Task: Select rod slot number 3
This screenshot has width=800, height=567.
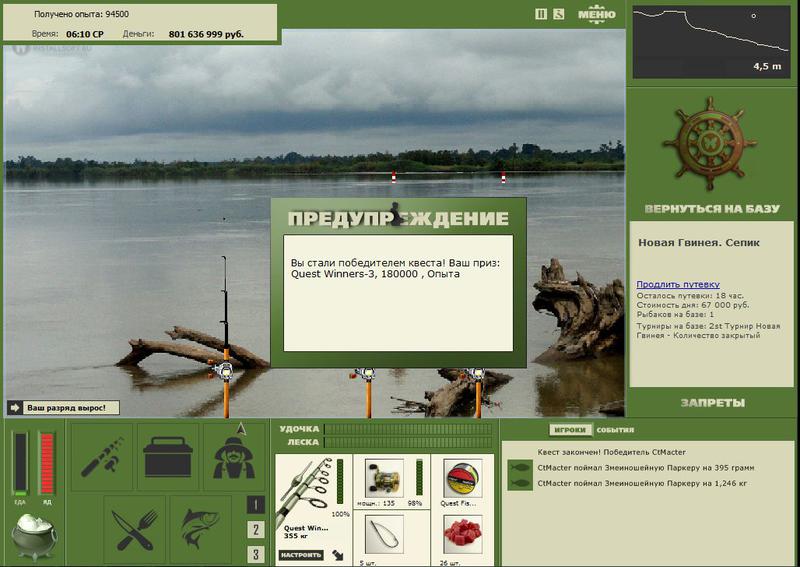Action: tap(256, 554)
